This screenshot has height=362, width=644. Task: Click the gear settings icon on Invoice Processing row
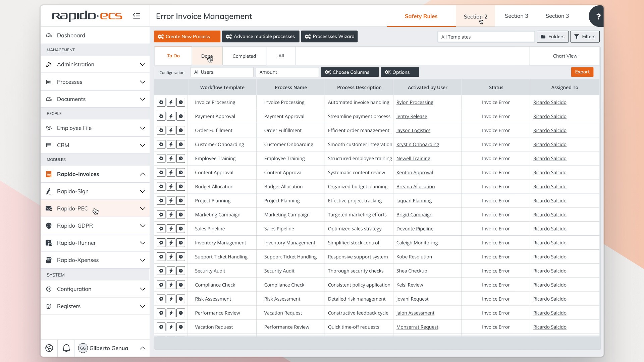161,102
